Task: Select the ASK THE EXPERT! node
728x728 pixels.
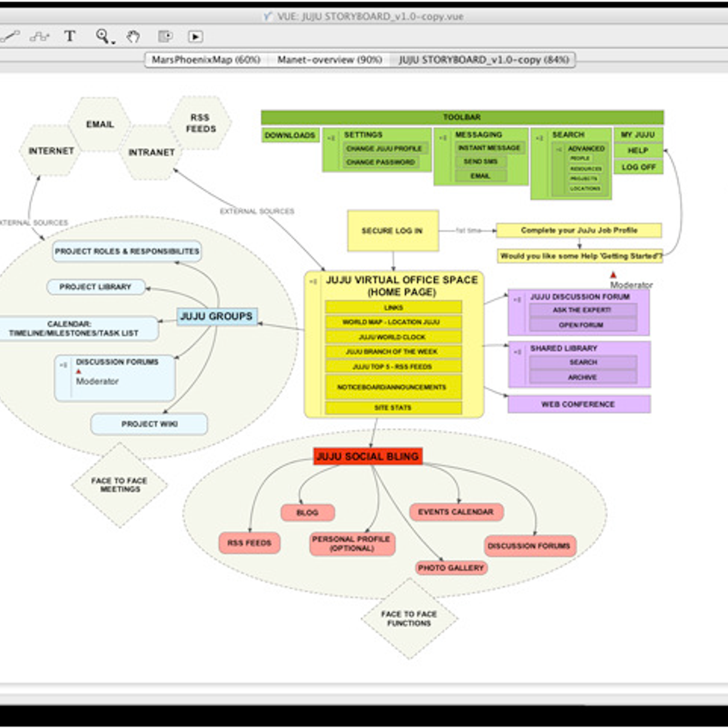Action: click(583, 310)
